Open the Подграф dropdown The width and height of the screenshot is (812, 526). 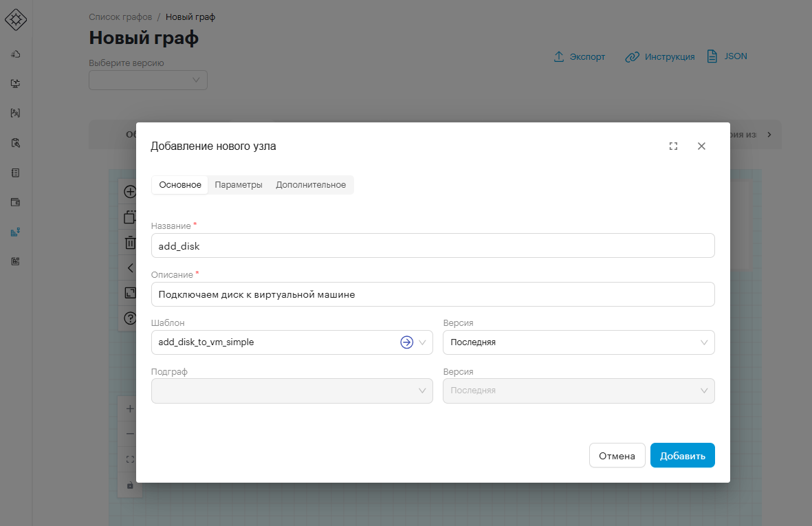292,391
